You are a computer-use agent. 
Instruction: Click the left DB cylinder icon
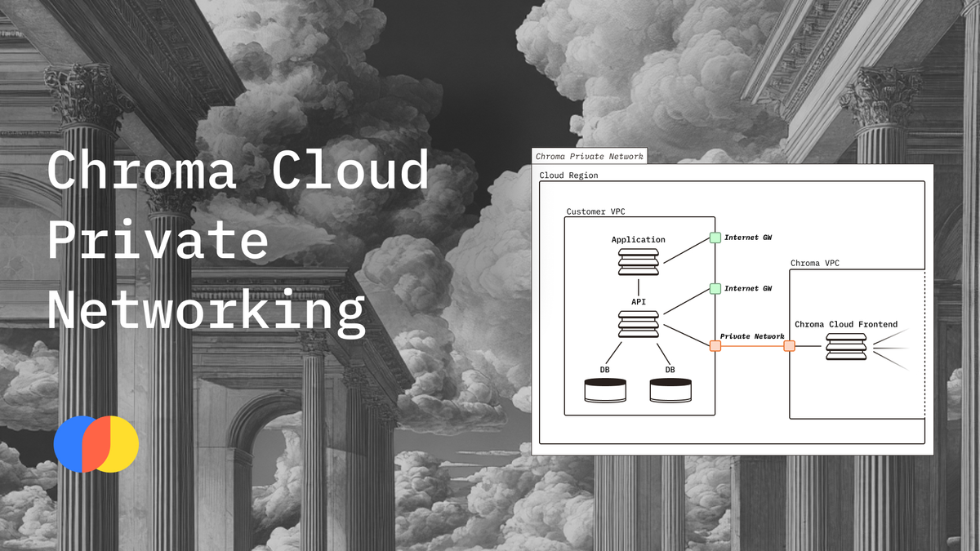pyautogui.click(x=605, y=389)
